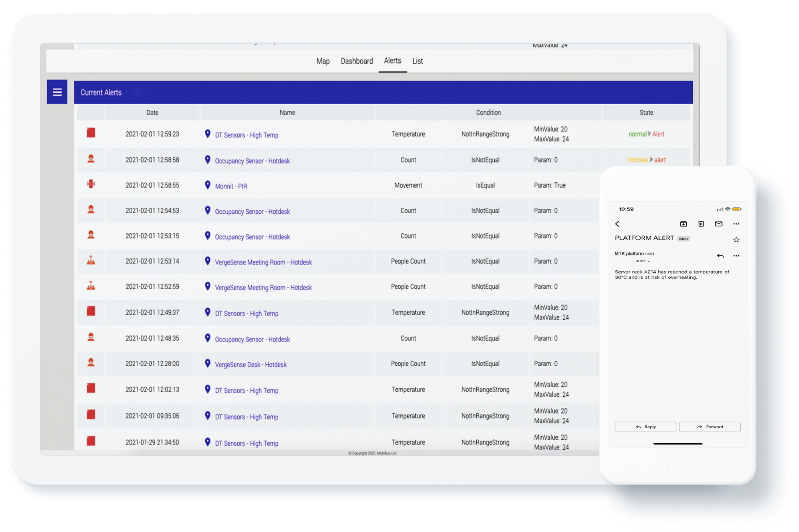Open VergeSense Meeting Room - Hotdesk link at 12:53:14

263,262
